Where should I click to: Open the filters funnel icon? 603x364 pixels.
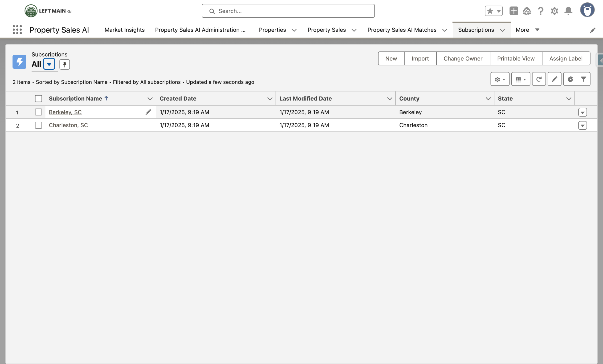583,79
